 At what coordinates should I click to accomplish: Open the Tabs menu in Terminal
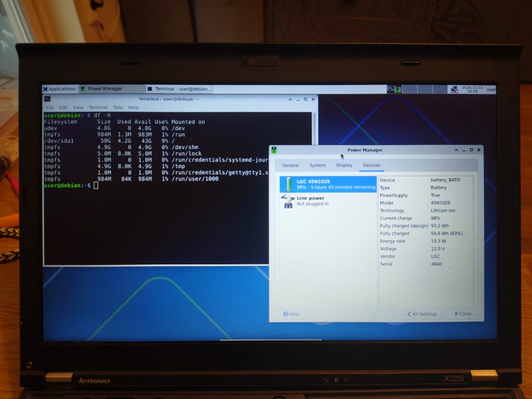[117, 108]
